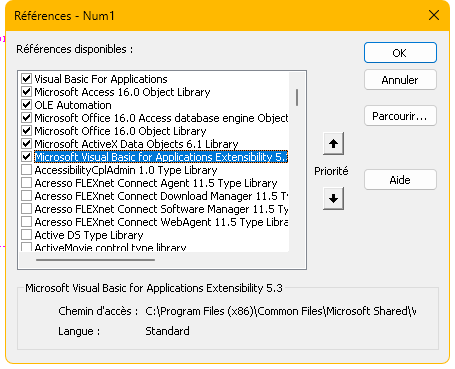455x369 pixels.
Task: Uncheck VBA Extensibility 5.3 checkbox
Action: (26, 157)
